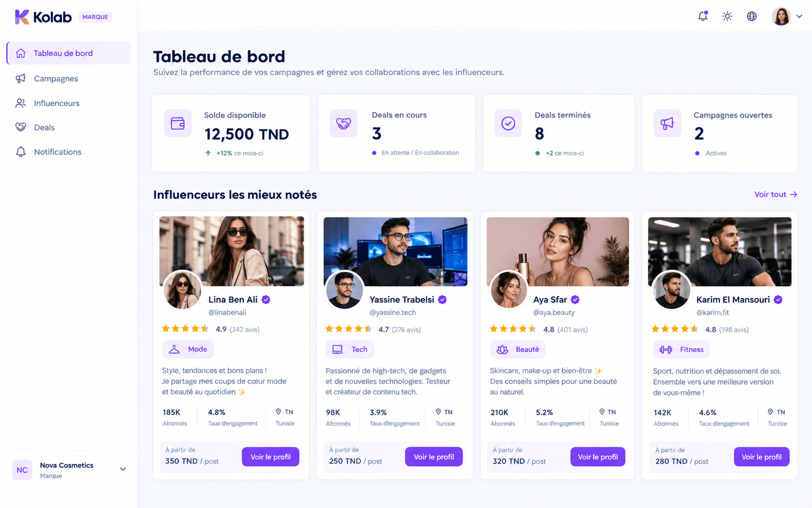Click the Kolab logo
812x508 pixels.
click(44, 17)
